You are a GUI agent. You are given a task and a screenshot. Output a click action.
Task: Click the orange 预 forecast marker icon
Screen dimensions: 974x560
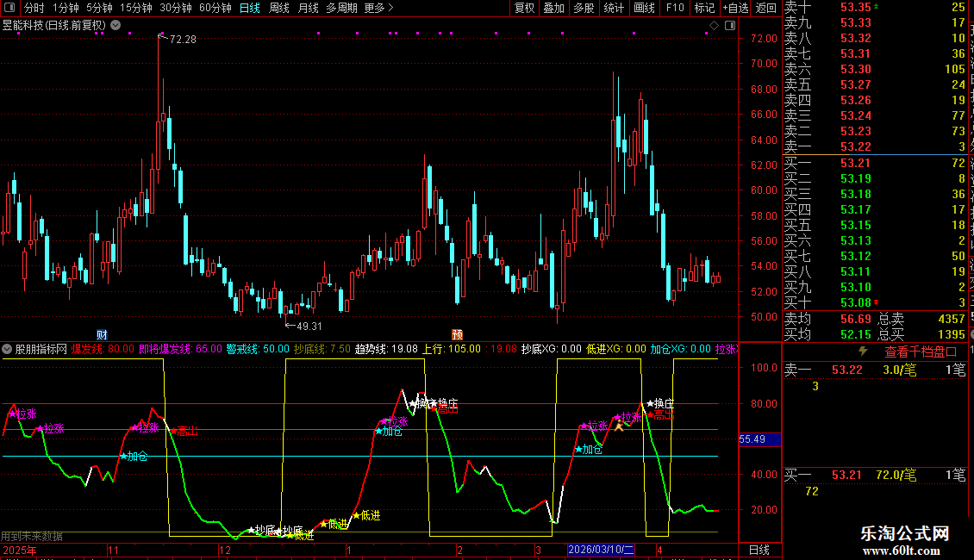click(x=458, y=334)
